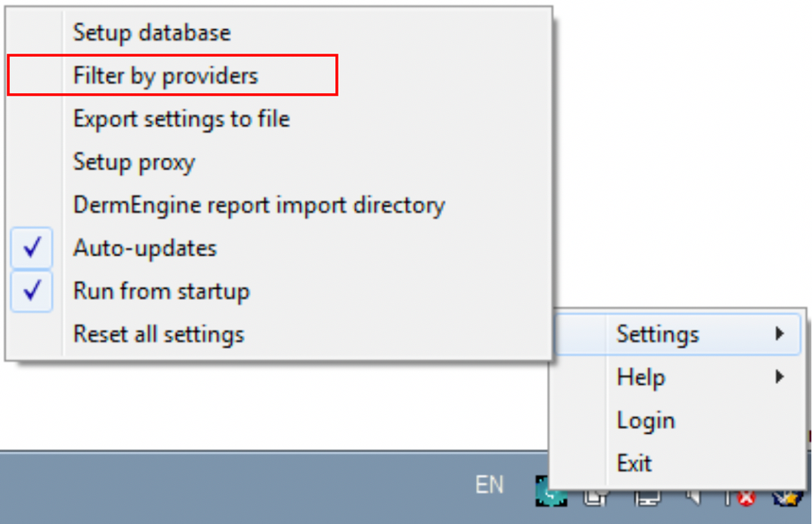Click the EN language indicator
Viewport: 812px width, 524px height.
pos(489,485)
